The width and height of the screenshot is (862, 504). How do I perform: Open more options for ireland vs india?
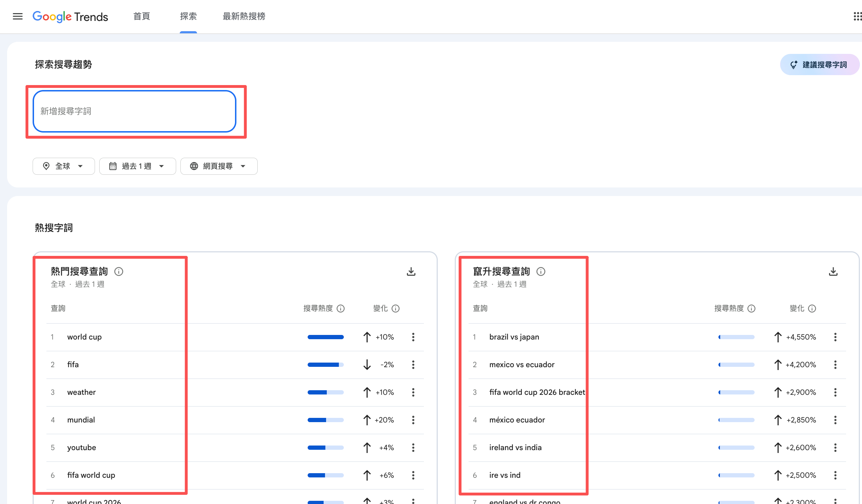pyautogui.click(x=835, y=448)
